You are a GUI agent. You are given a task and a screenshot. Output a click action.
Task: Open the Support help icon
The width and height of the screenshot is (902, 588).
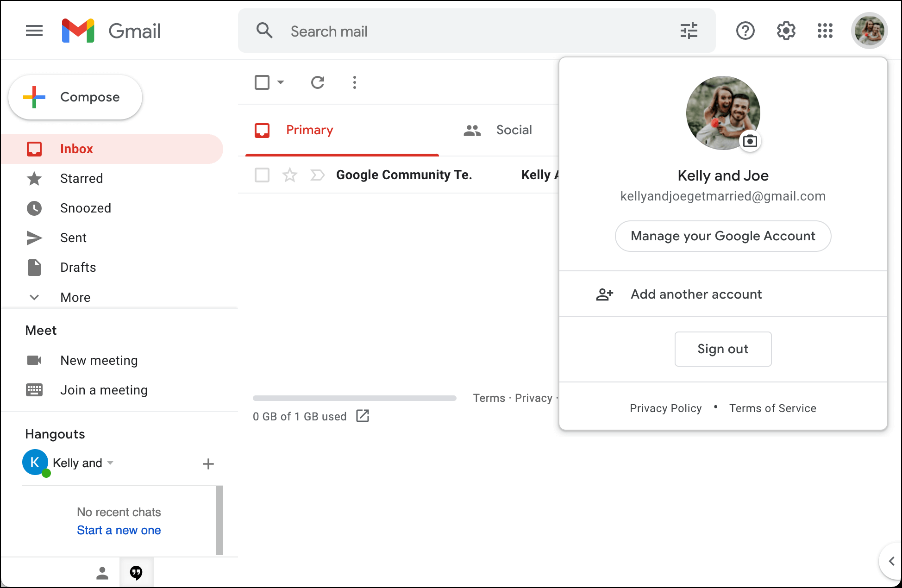tap(745, 31)
